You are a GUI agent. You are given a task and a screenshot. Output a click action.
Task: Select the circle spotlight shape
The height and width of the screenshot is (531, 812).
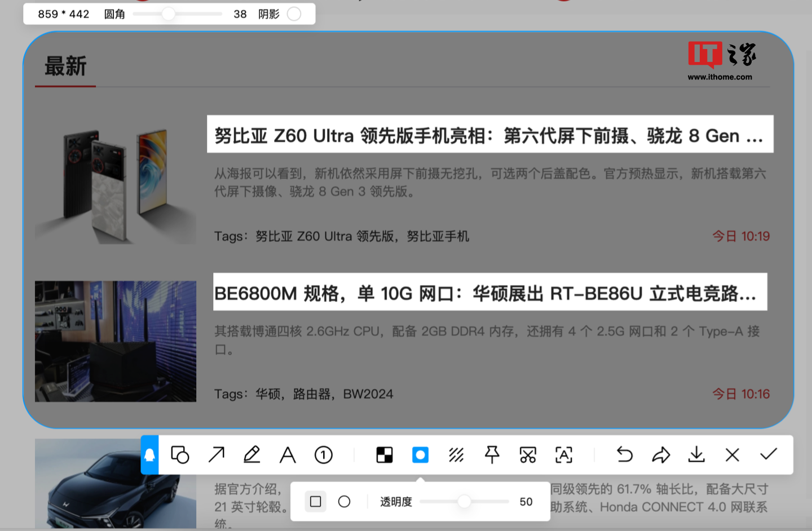pyautogui.click(x=343, y=501)
